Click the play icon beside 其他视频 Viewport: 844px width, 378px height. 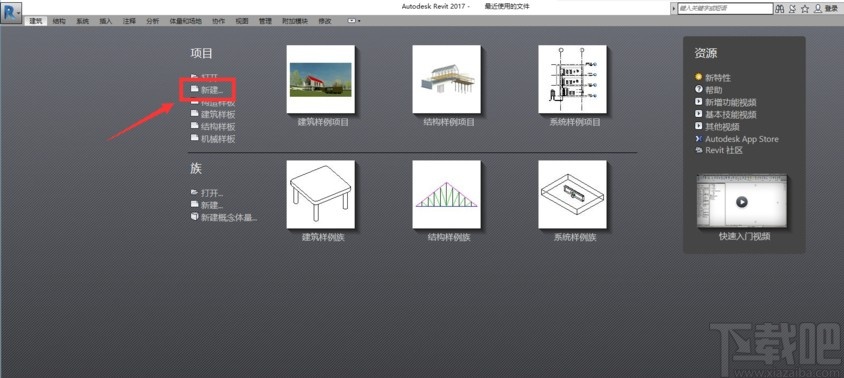(699, 126)
